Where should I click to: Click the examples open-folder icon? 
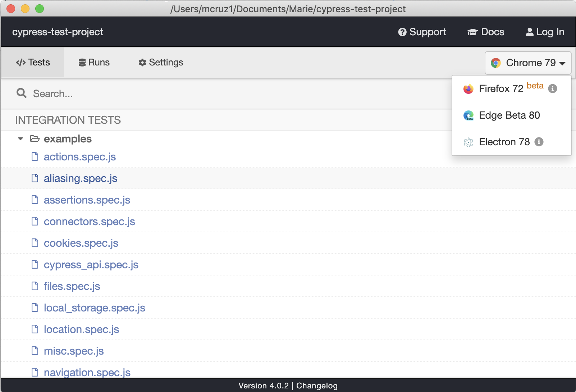(35, 138)
